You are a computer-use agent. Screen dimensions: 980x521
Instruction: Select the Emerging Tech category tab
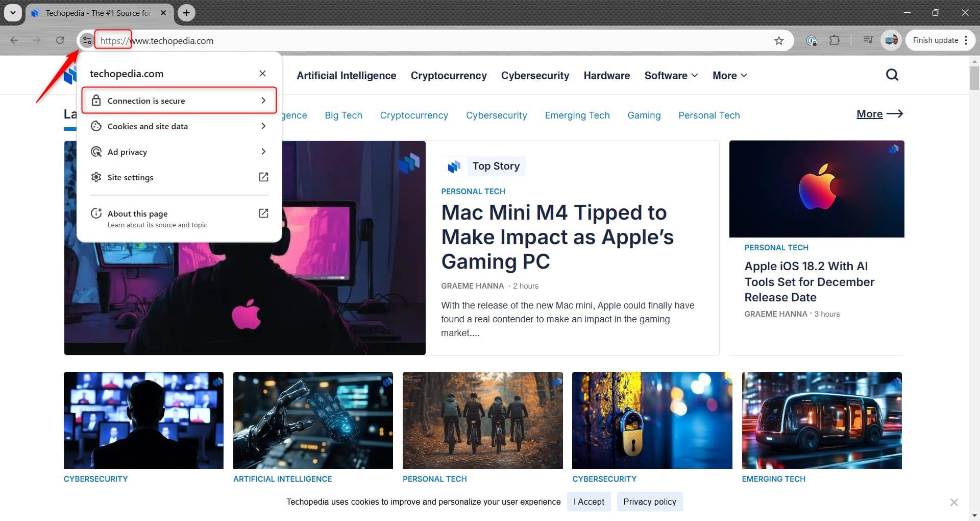[x=577, y=115]
